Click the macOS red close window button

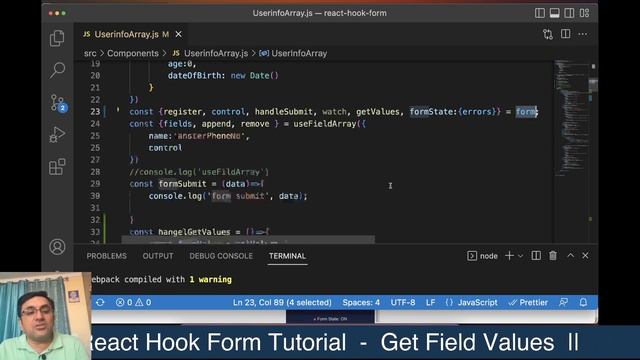click(x=51, y=13)
